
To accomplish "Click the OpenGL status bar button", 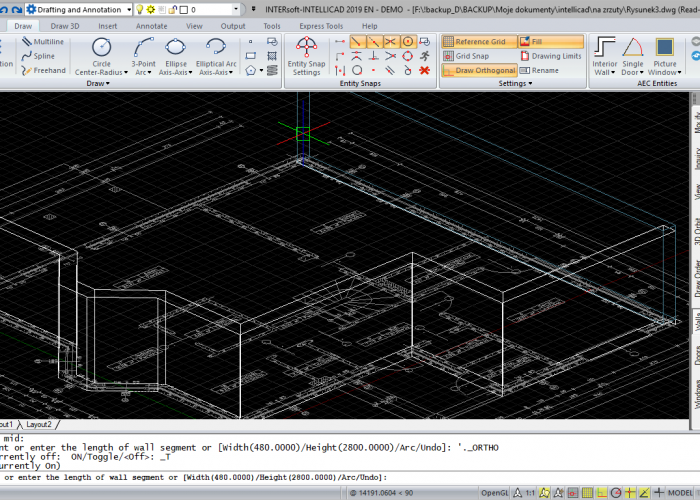I will [x=494, y=493].
